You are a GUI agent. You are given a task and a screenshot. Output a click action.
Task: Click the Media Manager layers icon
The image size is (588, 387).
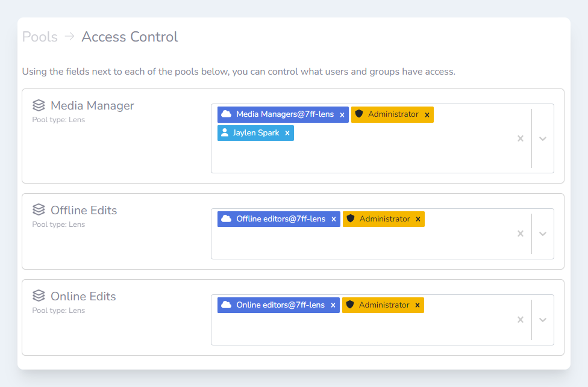tap(39, 105)
